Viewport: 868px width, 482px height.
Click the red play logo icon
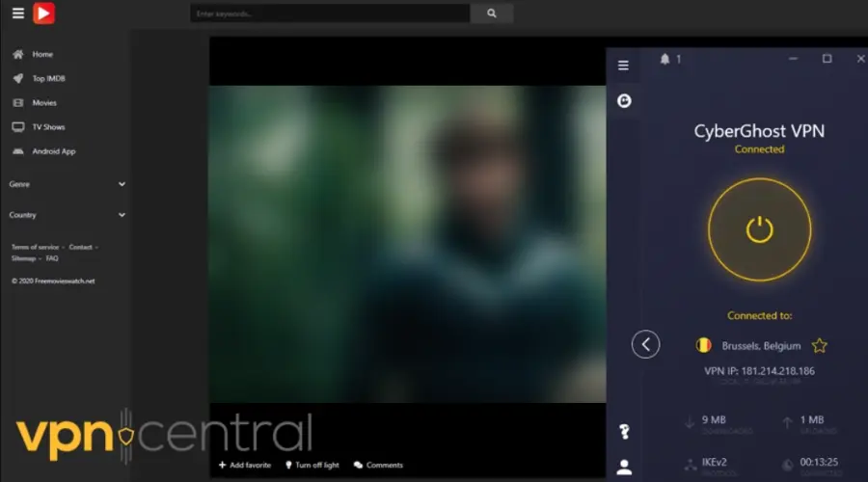click(43, 13)
